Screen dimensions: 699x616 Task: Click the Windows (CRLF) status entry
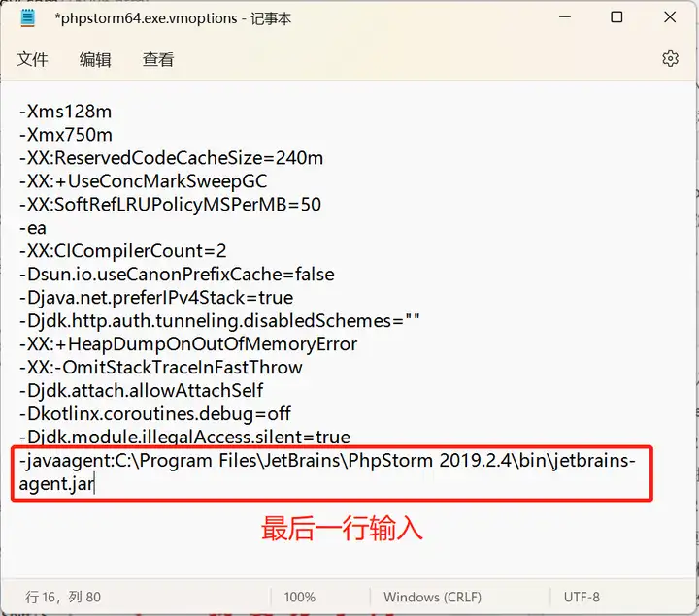point(432,597)
